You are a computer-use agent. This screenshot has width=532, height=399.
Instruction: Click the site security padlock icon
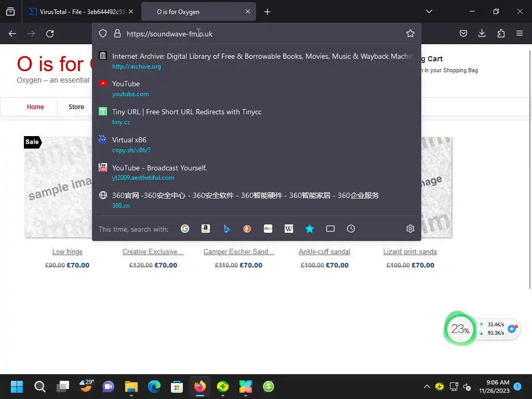[117, 33]
